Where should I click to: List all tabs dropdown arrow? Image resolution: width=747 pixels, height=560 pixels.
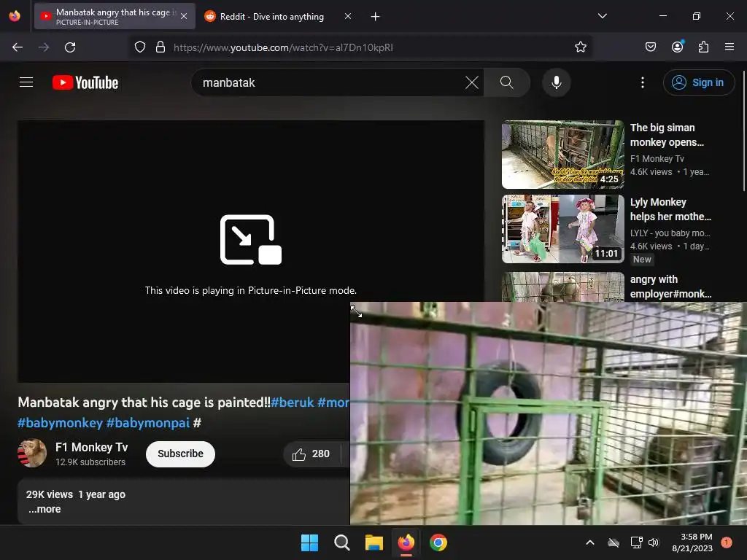tap(603, 16)
